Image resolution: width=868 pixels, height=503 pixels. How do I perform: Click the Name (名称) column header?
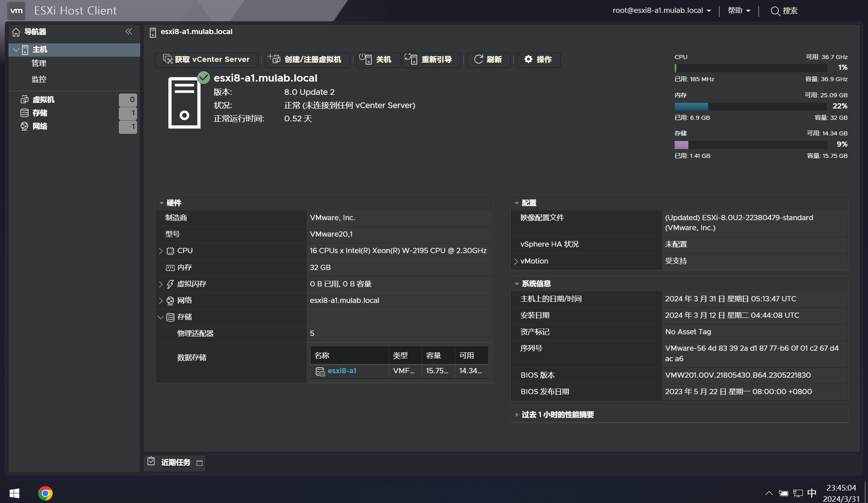pos(349,356)
